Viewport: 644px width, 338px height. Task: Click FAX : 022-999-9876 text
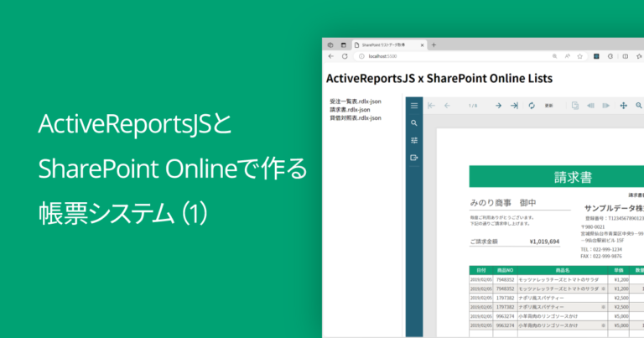601,256
